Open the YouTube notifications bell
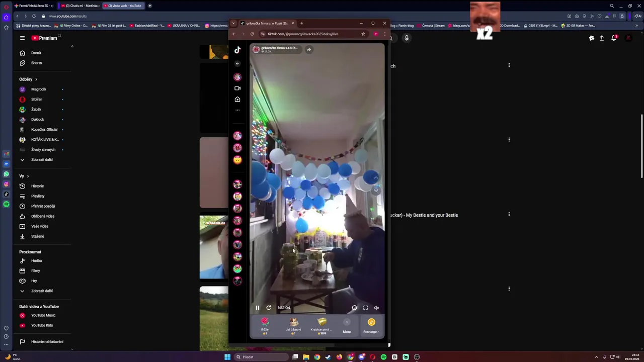 coord(614,38)
